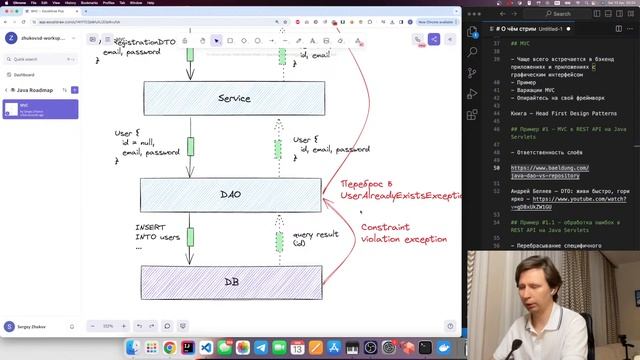Click the New Chrome available button
Screen dimensions: 640x360
pyautogui.click(x=436, y=22)
